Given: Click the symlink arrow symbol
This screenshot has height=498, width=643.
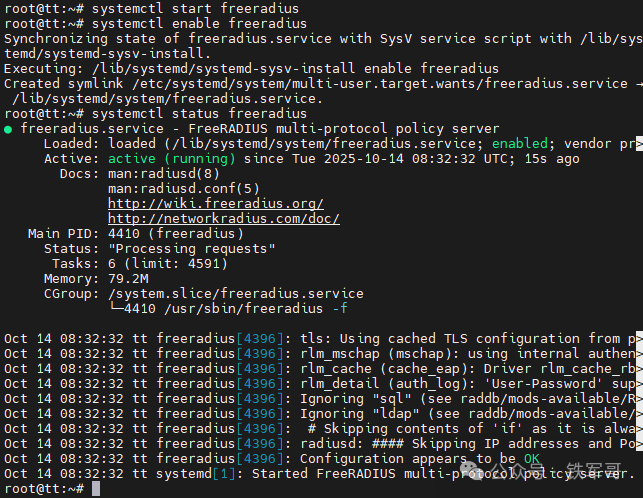Looking at the screenshot, I should [636, 84].
